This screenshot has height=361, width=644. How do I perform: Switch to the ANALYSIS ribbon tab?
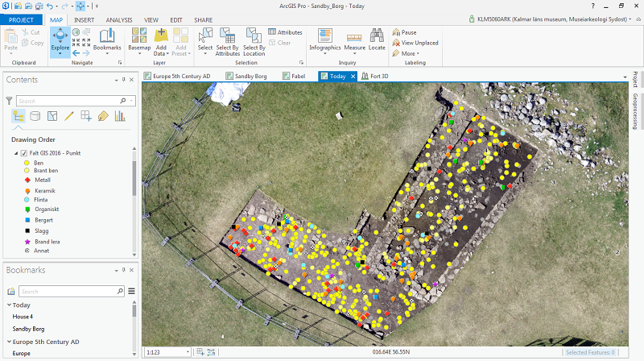[119, 19]
